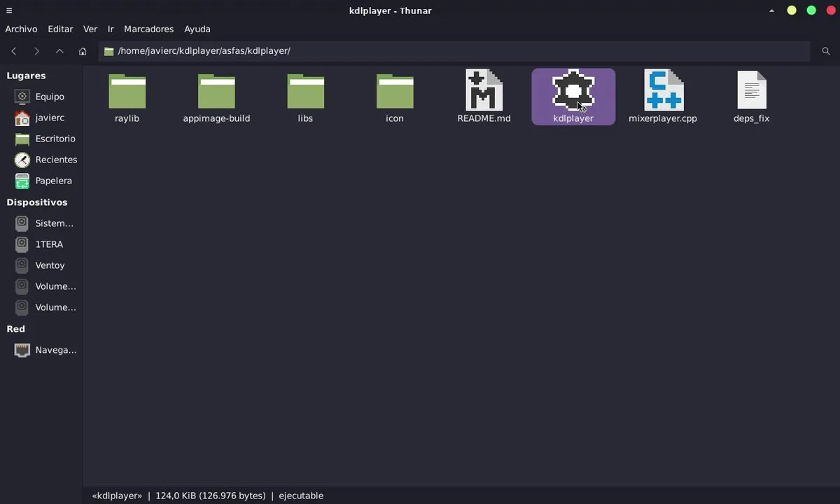The width and height of the screenshot is (840, 504).
Task: Open the Ver menu
Action: pos(90,29)
